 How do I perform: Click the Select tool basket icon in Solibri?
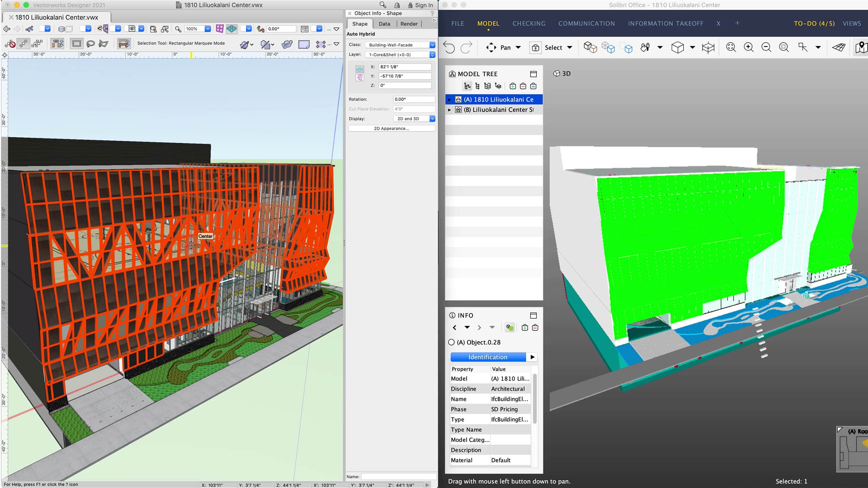535,47
